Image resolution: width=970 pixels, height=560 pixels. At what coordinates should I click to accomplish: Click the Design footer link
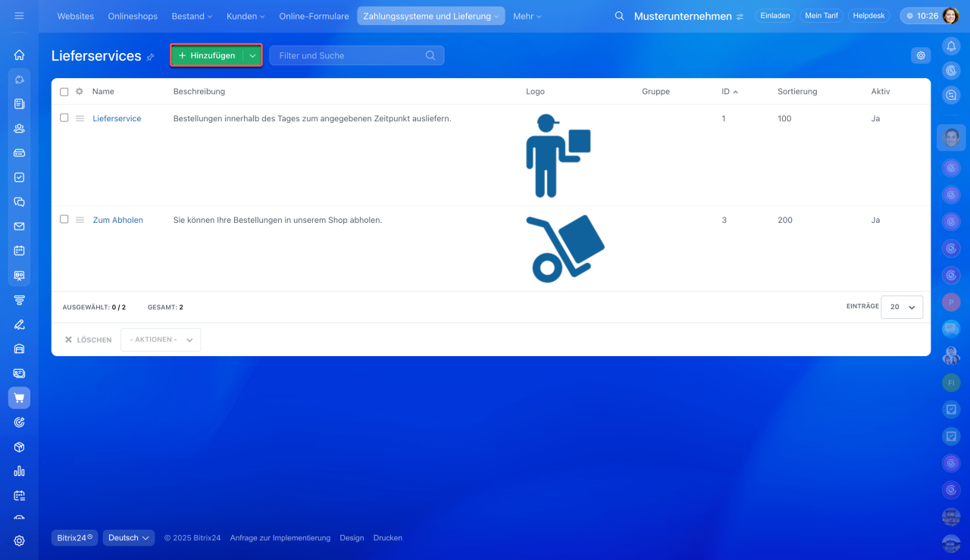[x=352, y=538]
